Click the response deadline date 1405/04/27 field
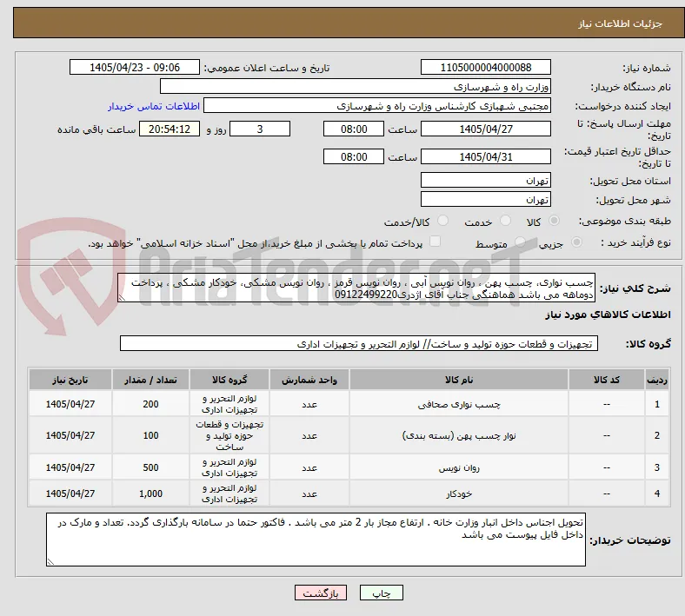The image size is (685, 616). click(x=485, y=129)
